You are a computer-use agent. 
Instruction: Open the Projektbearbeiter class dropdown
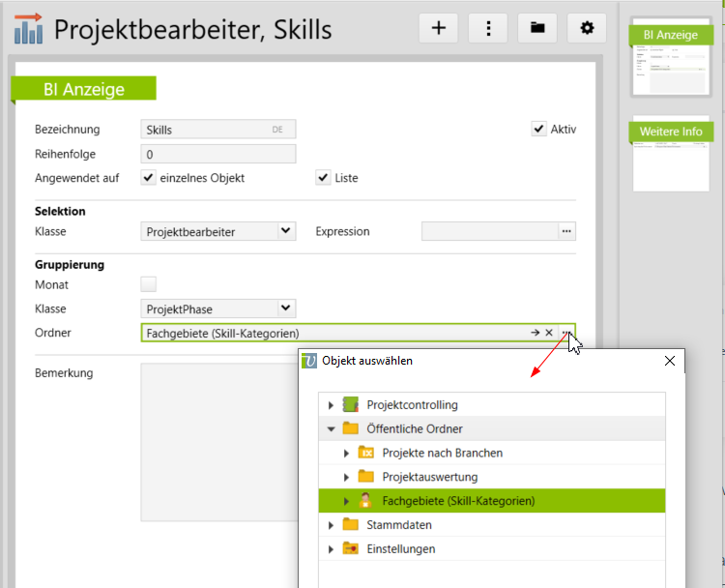tap(285, 231)
